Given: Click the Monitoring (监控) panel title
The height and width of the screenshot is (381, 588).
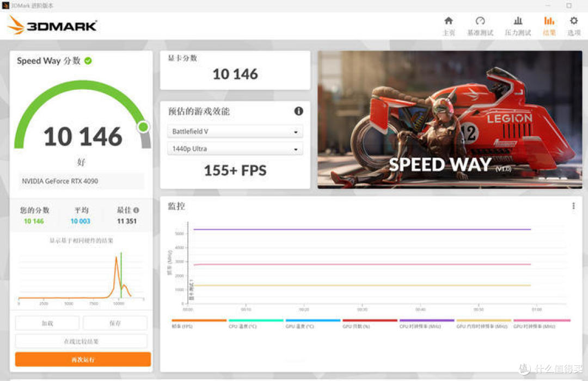Looking at the screenshot, I should pyautogui.click(x=176, y=206).
